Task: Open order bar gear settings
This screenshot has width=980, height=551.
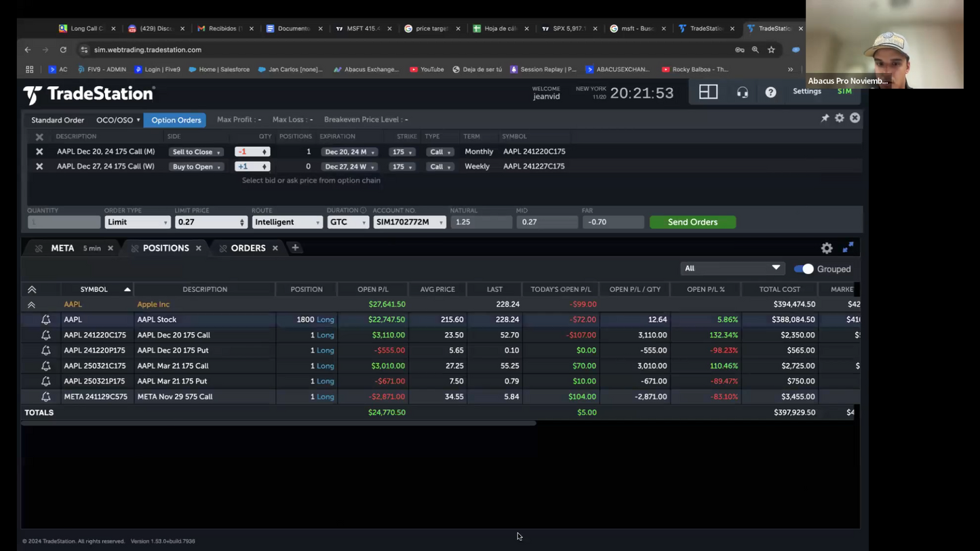Action: point(840,118)
